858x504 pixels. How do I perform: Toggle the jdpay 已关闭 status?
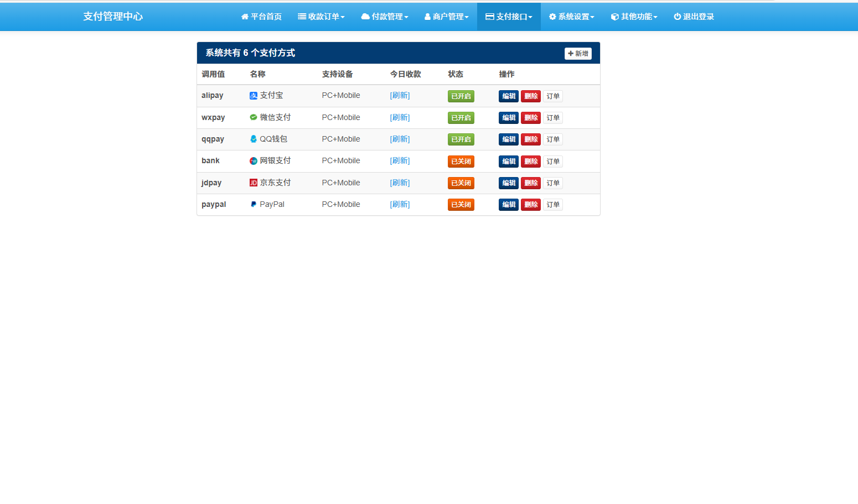coord(461,183)
